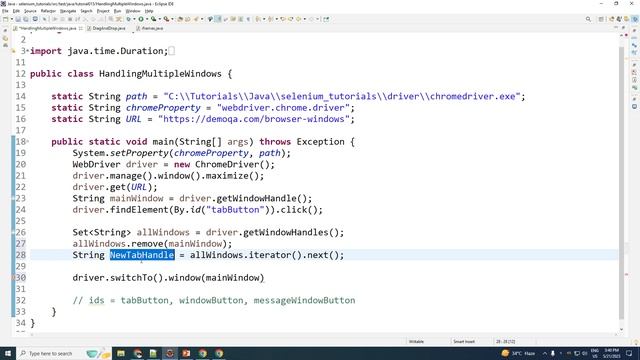Open the Window menu
Viewport: 640px width, 360px height.
click(133, 11)
